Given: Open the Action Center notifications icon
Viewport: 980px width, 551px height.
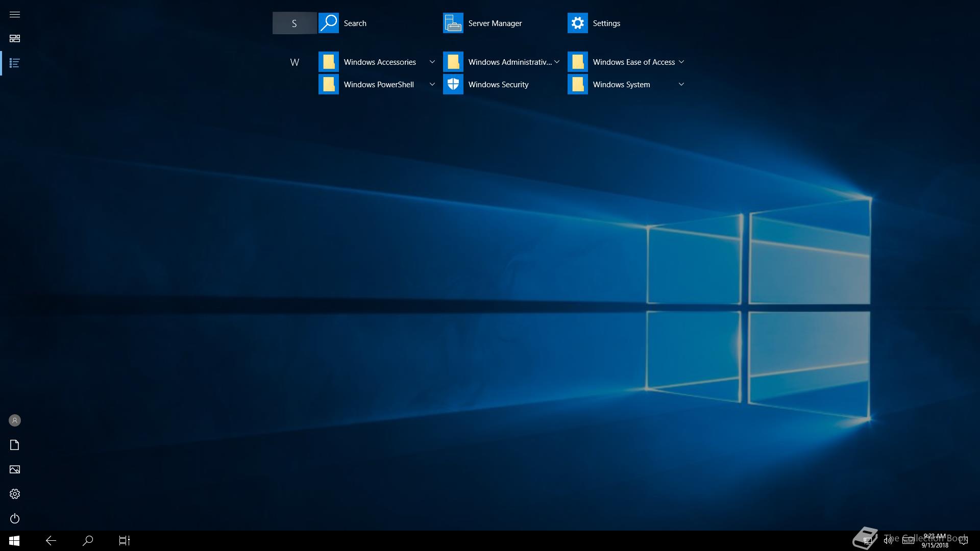Looking at the screenshot, I should pyautogui.click(x=964, y=541).
